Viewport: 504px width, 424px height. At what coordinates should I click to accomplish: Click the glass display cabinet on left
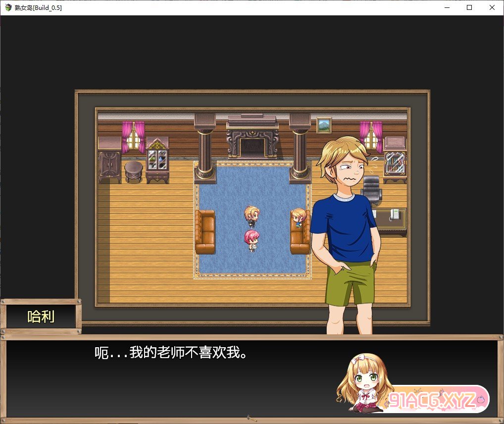157,161
